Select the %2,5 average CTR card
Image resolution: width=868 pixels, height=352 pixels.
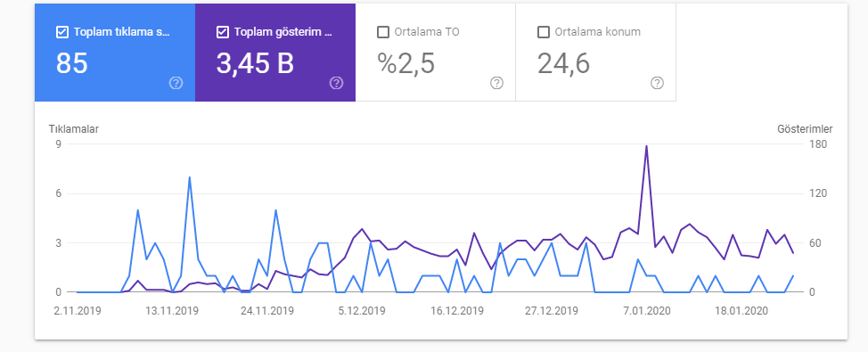435,53
